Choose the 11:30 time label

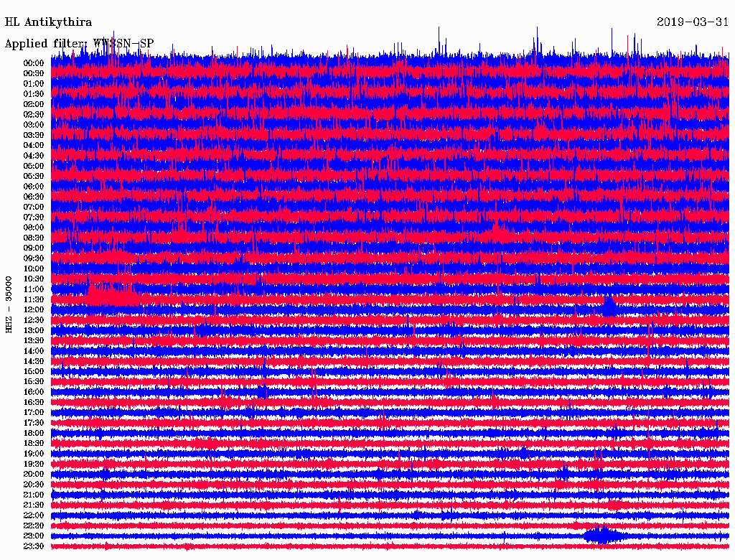[x=34, y=299]
